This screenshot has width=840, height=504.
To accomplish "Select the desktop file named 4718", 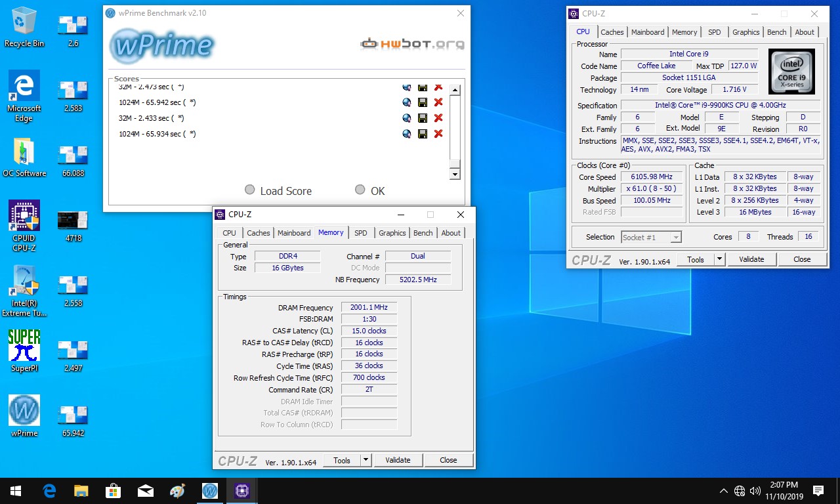I will point(73,225).
